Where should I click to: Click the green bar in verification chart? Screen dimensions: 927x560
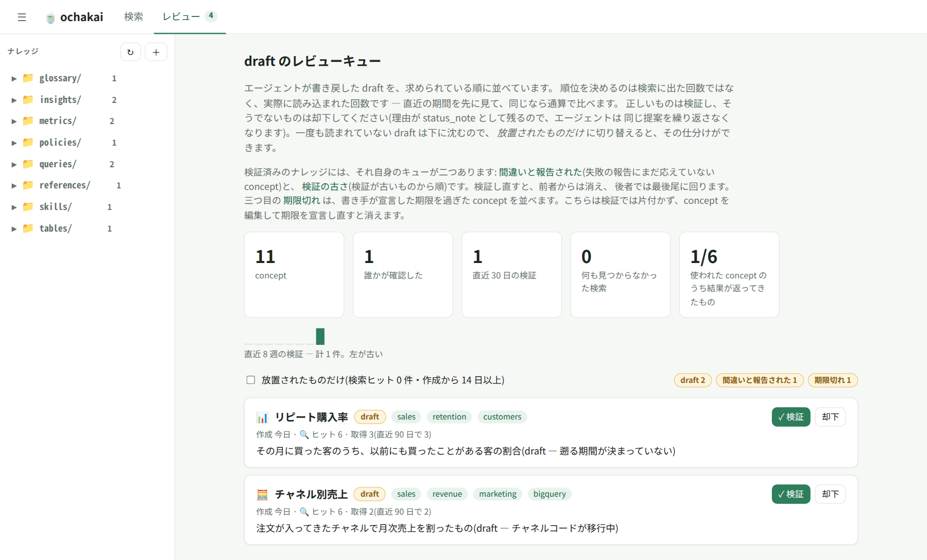320,337
